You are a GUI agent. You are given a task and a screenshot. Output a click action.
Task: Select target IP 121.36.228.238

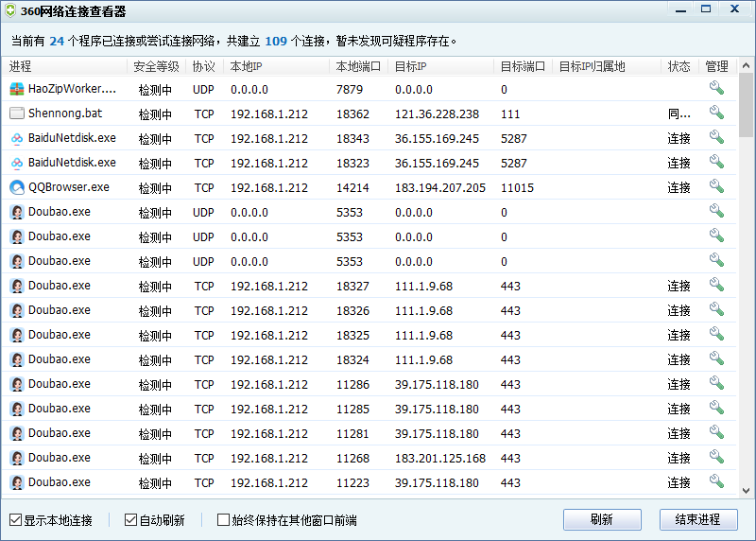pyautogui.click(x=437, y=113)
